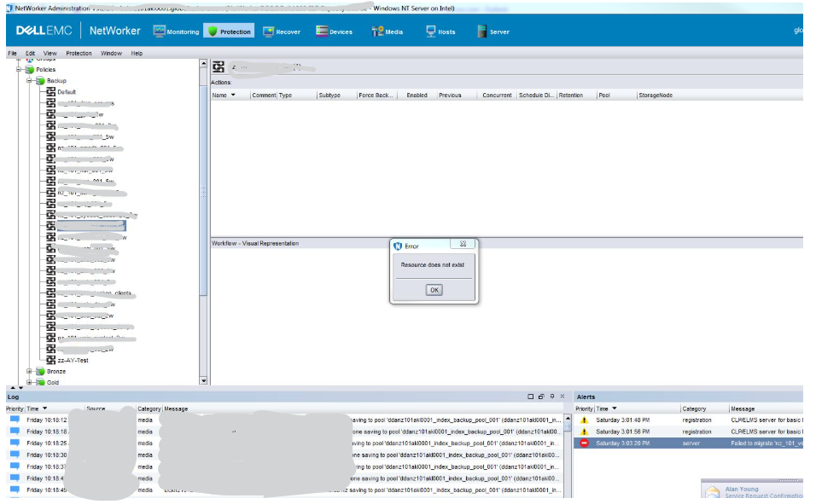Click the Bronze policy shield icon
Viewport: 822px width, 504px height.
click(x=40, y=372)
